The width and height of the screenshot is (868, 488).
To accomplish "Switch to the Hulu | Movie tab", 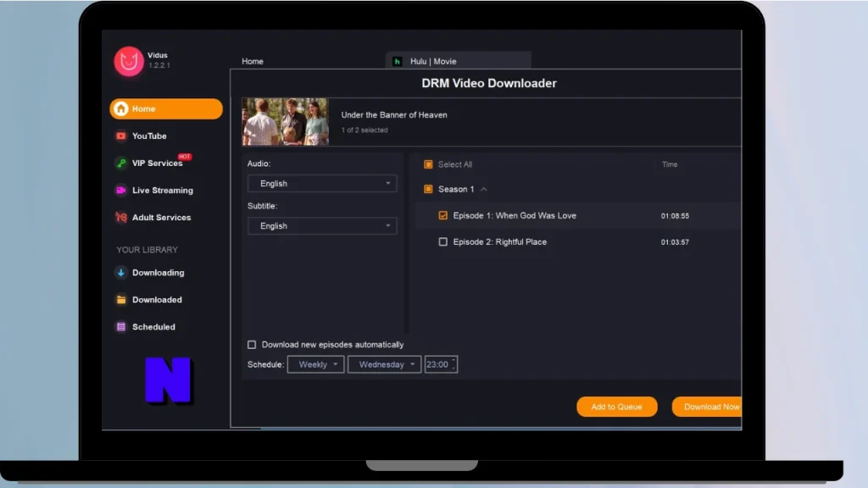I will [x=459, y=61].
